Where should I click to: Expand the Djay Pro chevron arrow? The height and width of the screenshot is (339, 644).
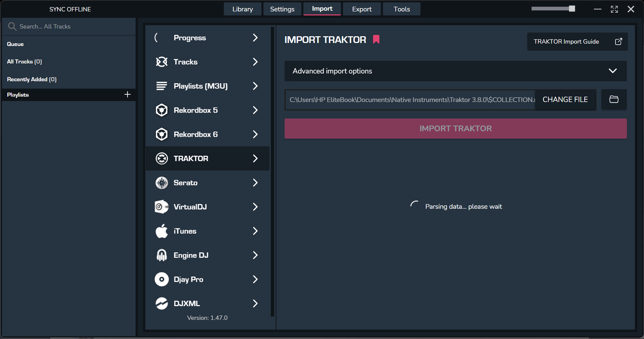(255, 279)
